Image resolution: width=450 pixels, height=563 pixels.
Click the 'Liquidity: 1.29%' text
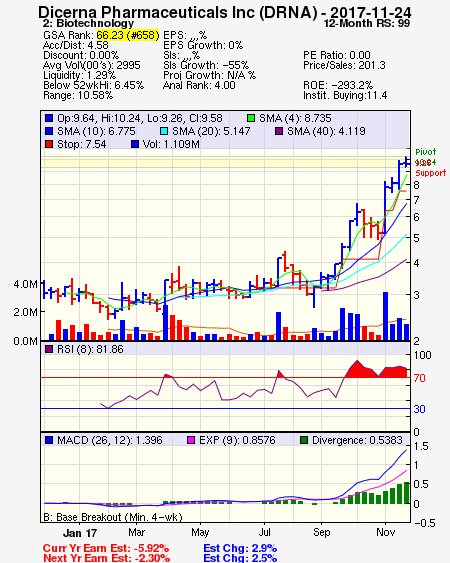[x=79, y=75]
